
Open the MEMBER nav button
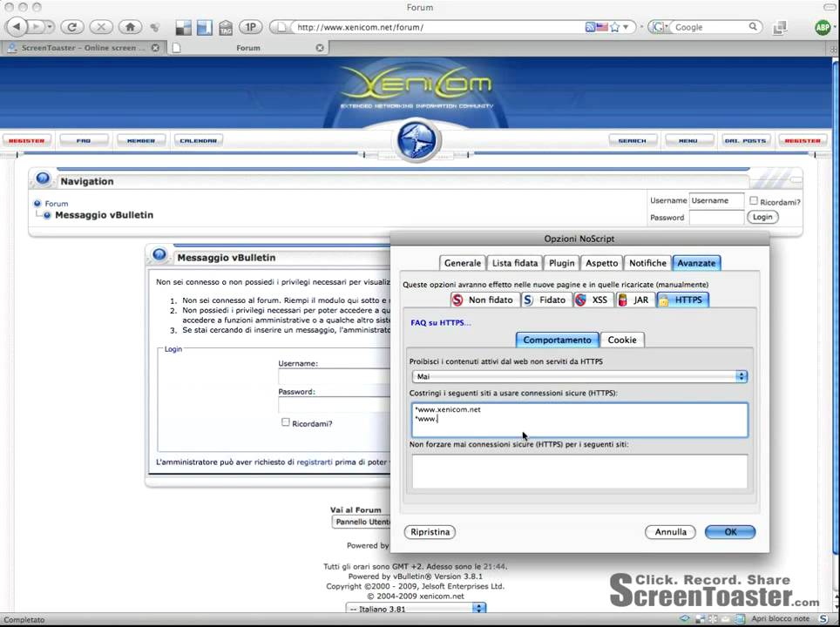click(141, 140)
